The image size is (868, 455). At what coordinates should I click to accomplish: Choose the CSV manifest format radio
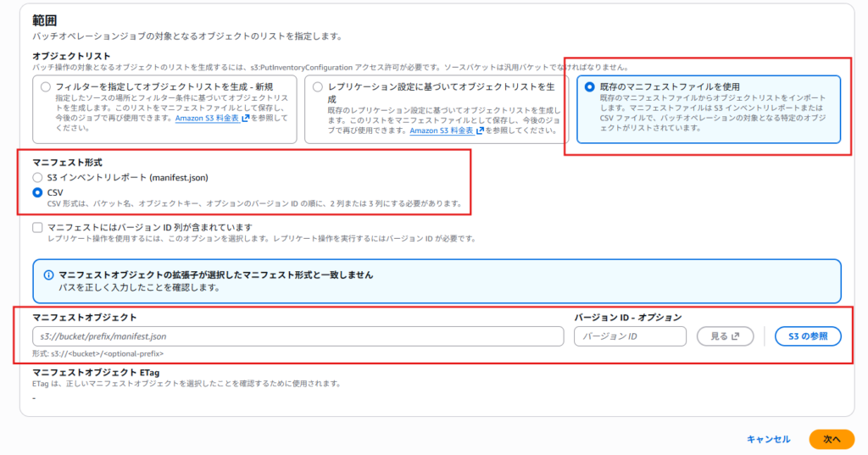click(x=36, y=192)
